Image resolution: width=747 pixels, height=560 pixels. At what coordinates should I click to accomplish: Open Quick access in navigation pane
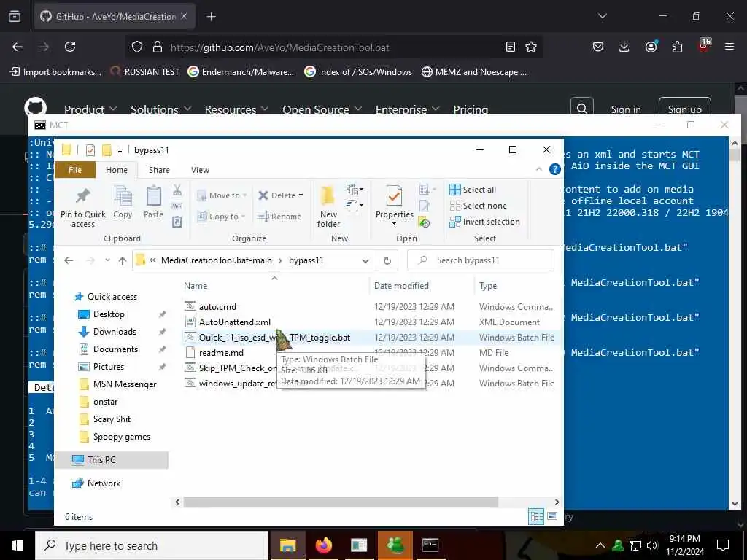click(x=112, y=297)
